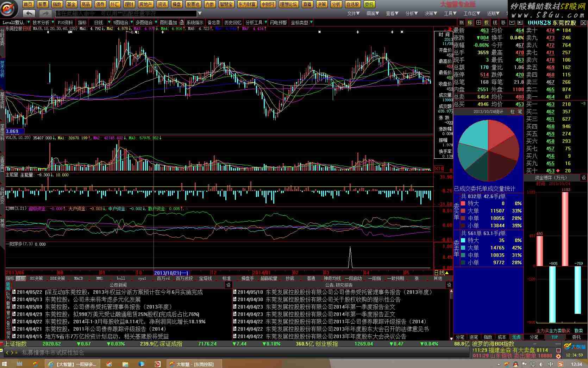Screen dimensions: 588x368
Task: Click the X10 volume scale marker
Action: [x=439, y=169]
